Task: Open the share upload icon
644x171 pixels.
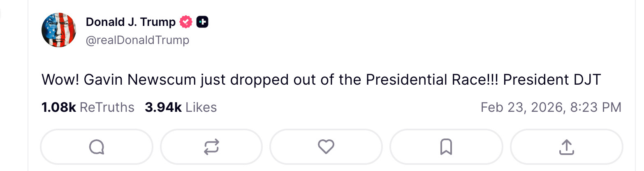Action: tap(566, 147)
